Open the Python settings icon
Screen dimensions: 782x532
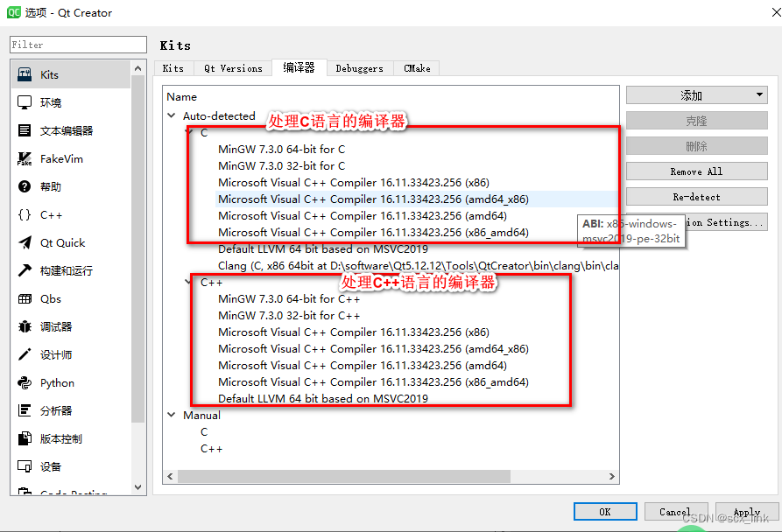coord(25,382)
